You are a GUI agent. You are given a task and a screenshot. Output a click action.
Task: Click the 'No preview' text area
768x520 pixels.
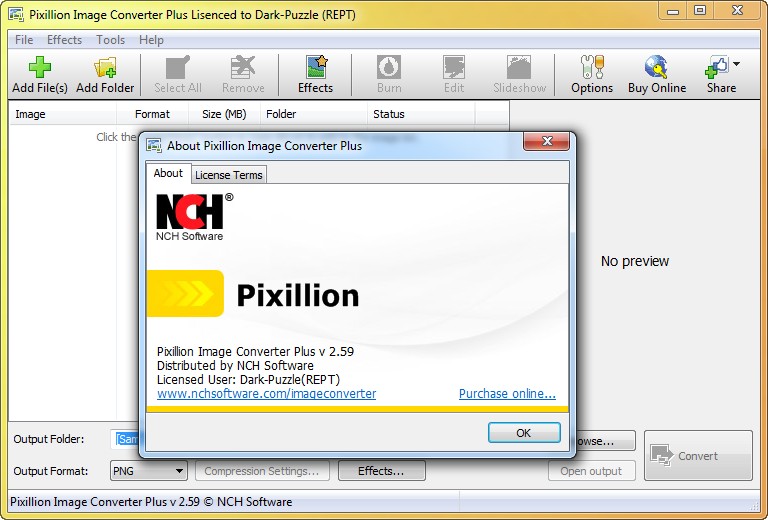tap(635, 261)
